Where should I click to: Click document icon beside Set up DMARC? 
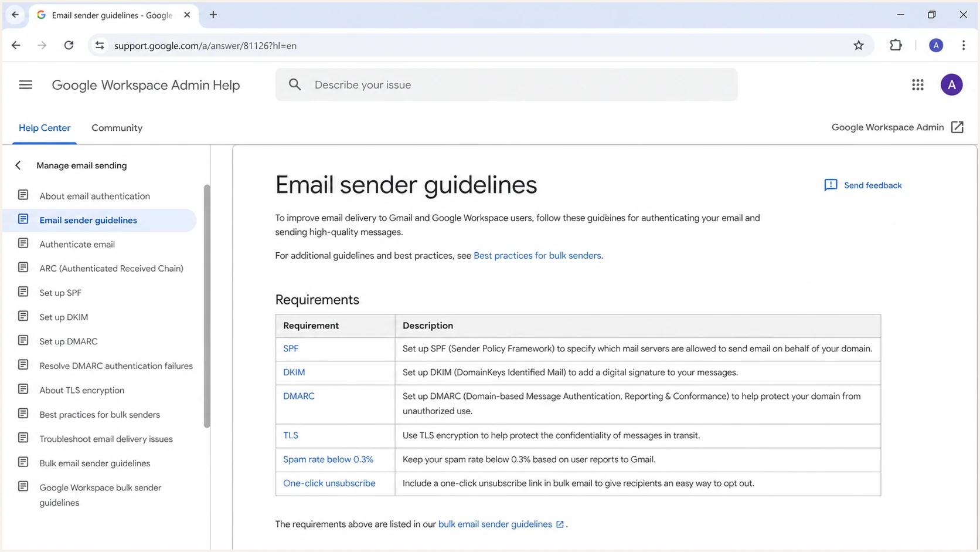click(23, 340)
